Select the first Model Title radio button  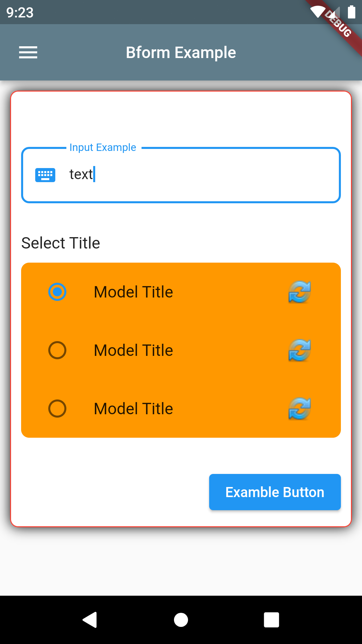(x=57, y=292)
